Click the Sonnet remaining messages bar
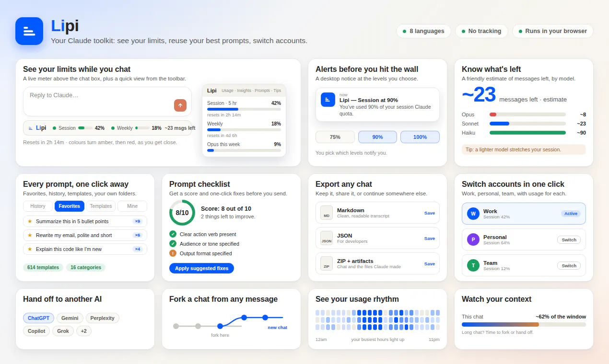This screenshot has height=364, width=609. click(527, 124)
